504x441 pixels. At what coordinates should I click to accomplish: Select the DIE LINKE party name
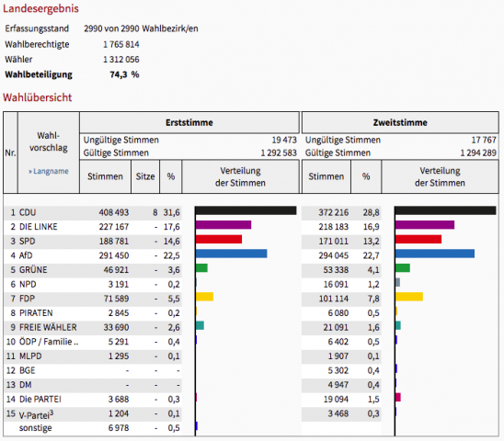click(39, 227)
